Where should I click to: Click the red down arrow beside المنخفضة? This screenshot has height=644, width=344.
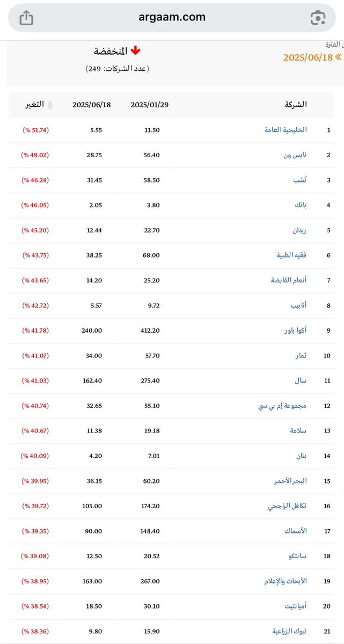(x=135, y=51)
